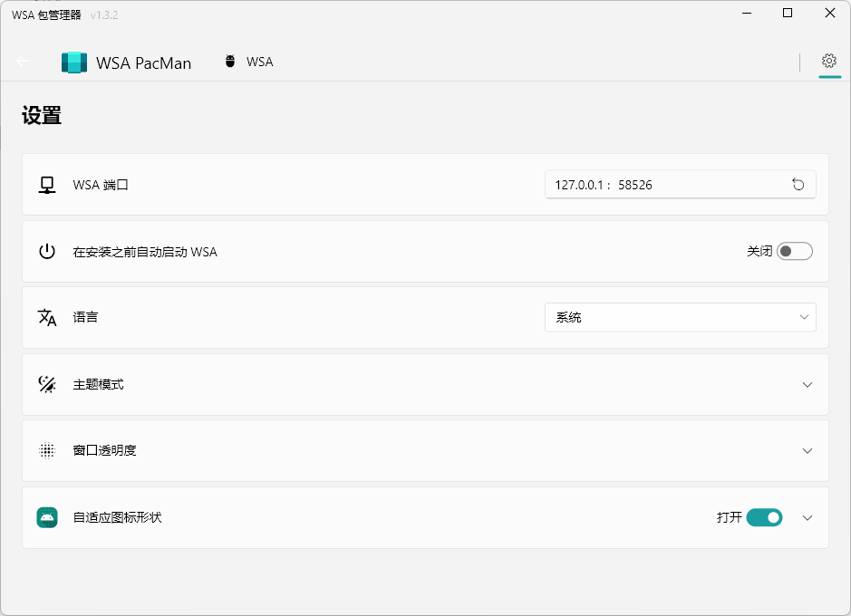Image resolution: width=851 pixels, height=616 pixels.
Task: Click the 在安装之前自动启动 WSA label
Action: (x=145, y=252)
